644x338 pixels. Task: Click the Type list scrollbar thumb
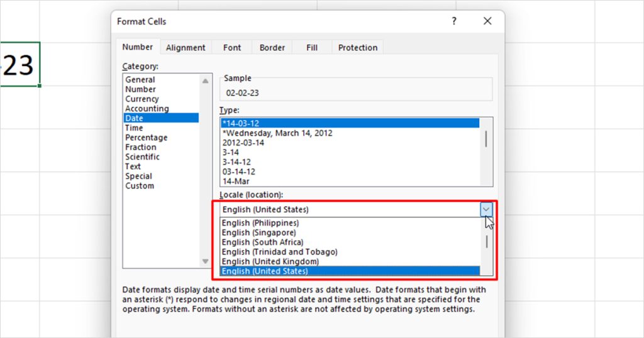[x=486, y=139]
